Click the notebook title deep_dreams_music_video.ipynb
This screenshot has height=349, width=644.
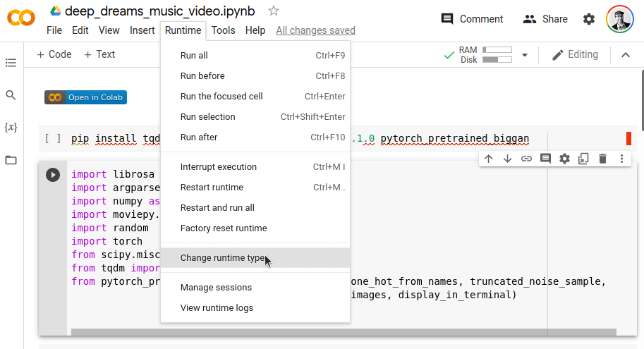(x=160, y=11)
